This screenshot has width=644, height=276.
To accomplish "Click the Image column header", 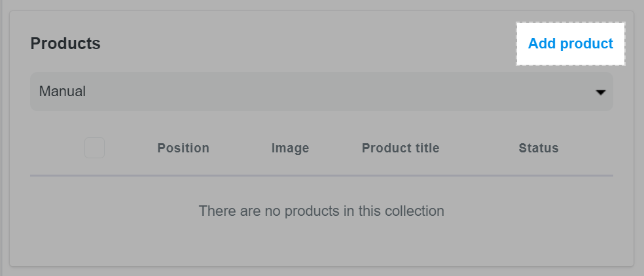I will 290,148.
